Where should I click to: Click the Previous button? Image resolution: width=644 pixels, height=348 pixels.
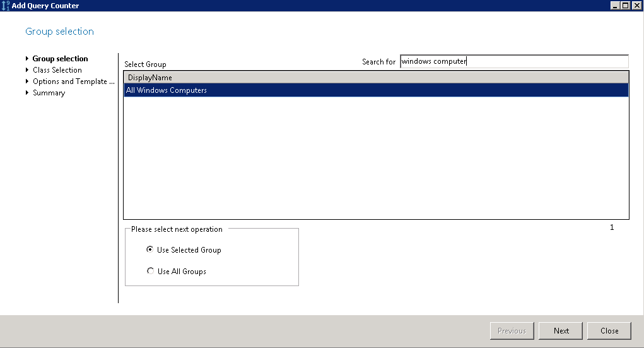[x=512, y=331]
